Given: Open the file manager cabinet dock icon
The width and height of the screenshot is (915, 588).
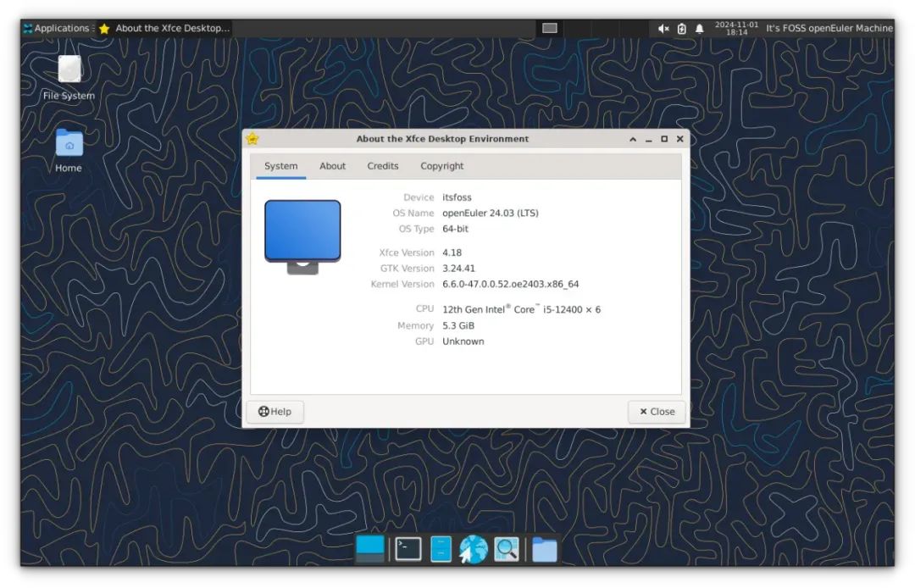Looking at the screenshot, I should click(441, 549).
